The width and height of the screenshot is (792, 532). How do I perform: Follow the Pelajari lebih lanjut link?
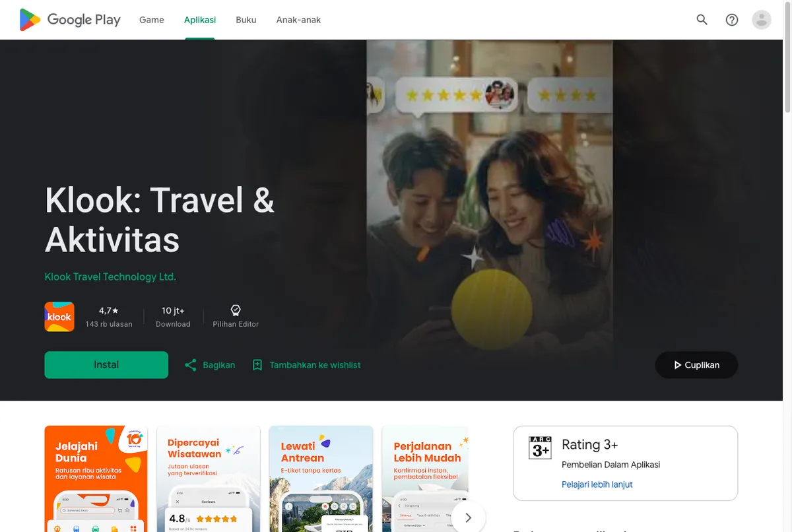[x=597, y=484]
